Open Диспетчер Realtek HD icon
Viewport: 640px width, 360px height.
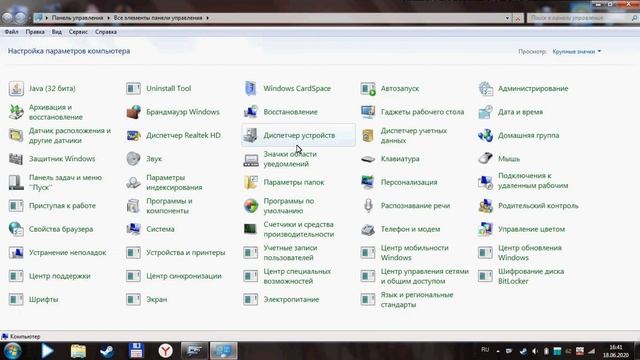click(133, 135)
